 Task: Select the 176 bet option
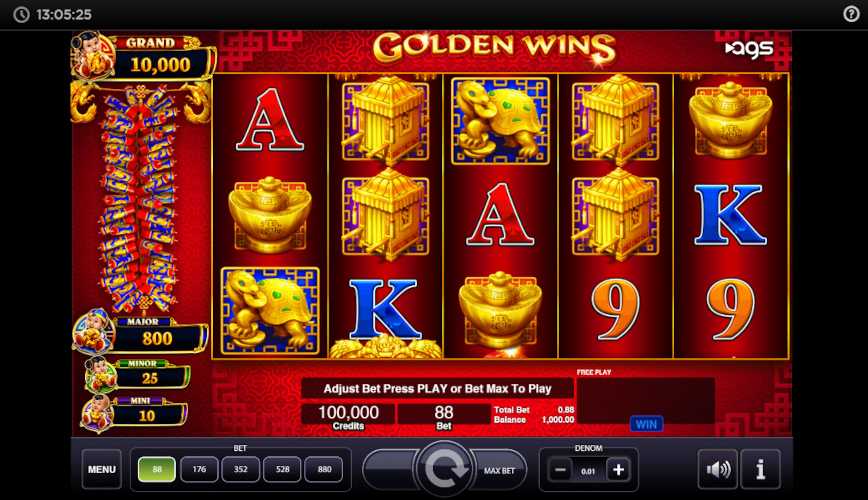tap(199, 470)
